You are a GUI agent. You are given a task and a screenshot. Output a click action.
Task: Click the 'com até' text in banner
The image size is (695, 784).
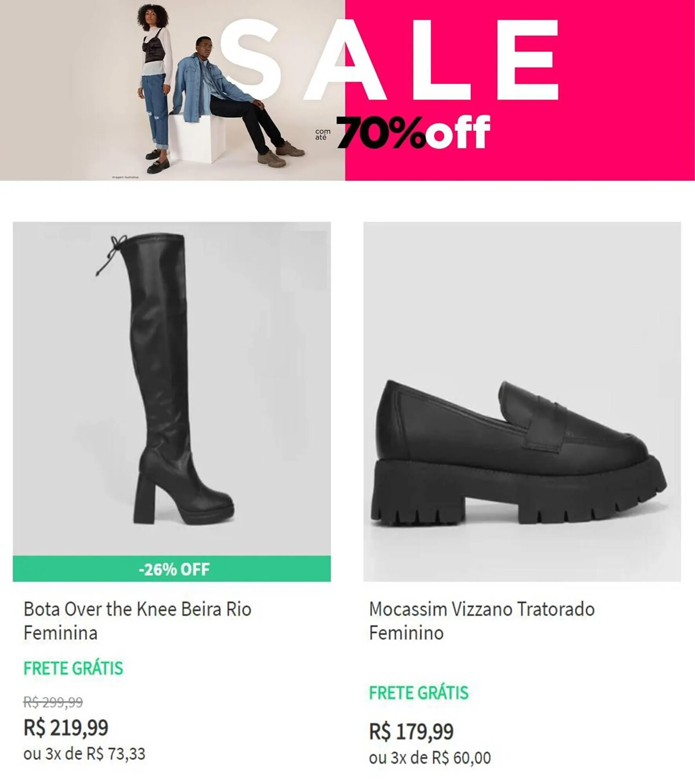322,134
